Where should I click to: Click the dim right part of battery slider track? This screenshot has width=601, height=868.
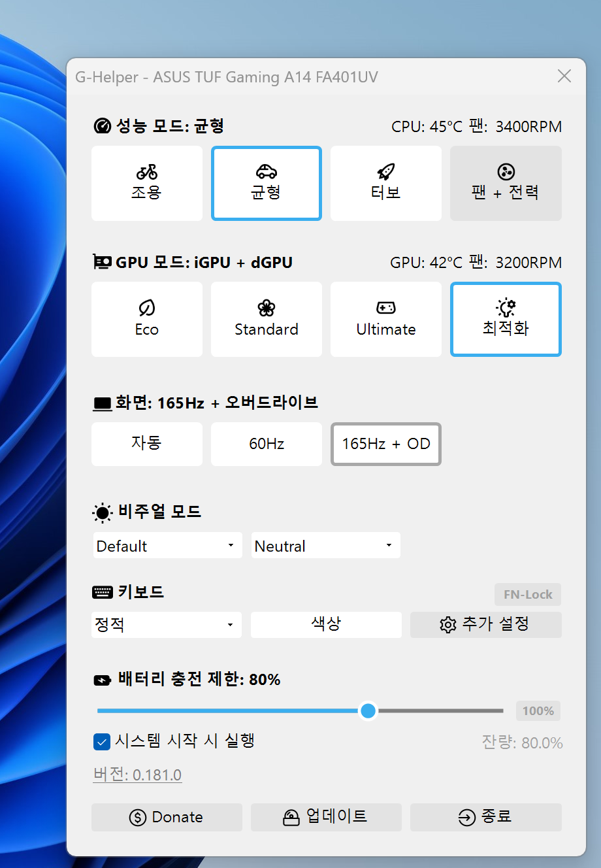click(x=440, y=710)
